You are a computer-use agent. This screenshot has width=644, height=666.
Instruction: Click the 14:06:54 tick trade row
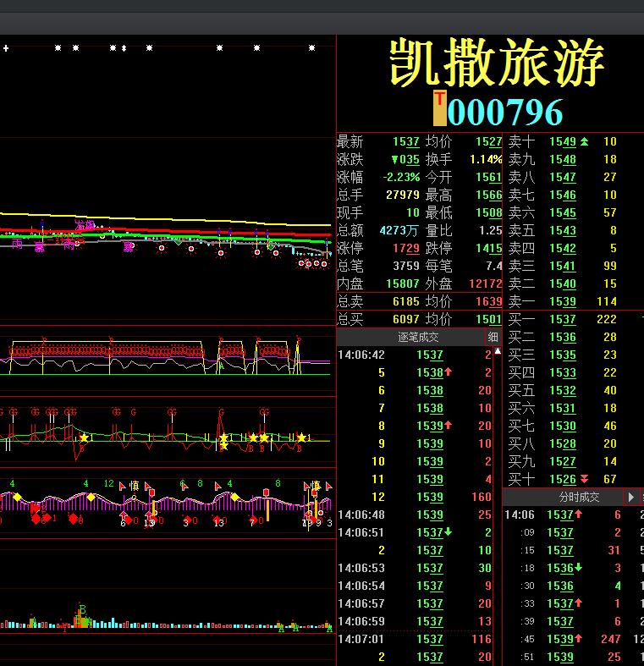(415, 586)
